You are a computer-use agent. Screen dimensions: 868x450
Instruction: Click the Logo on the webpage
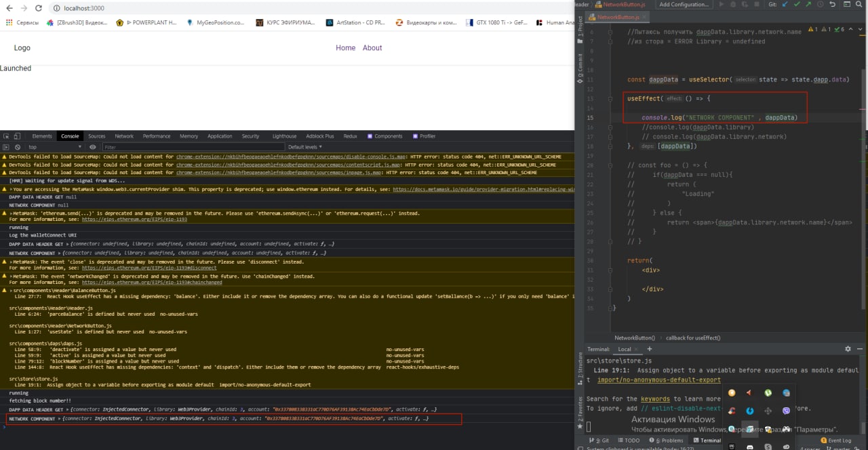22,48
